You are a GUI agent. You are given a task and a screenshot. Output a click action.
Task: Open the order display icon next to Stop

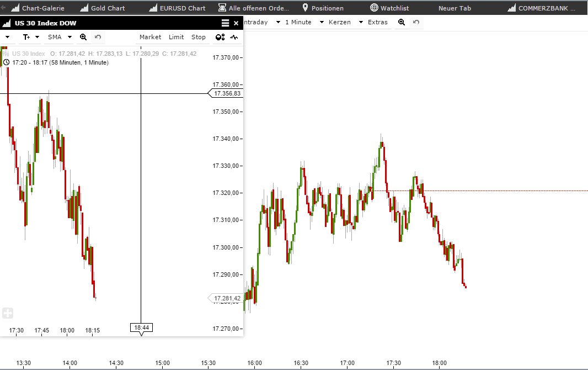coord(220,37)
